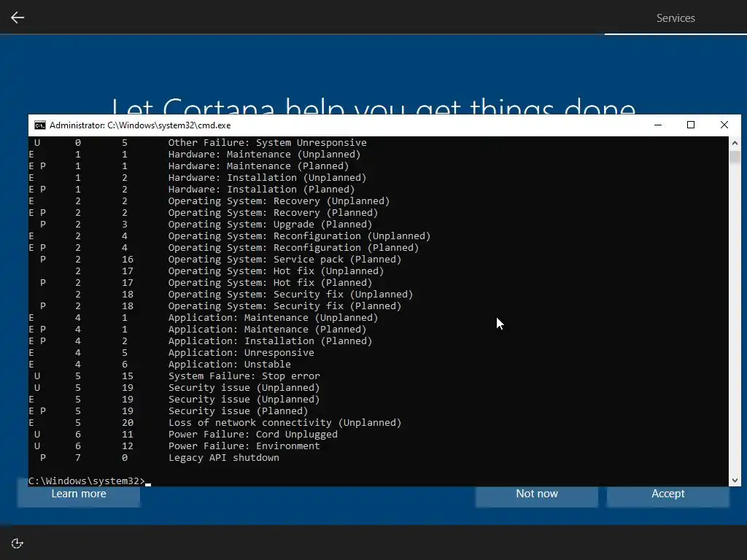Click 'Operating System: Recovery (Planned)' text
Screen dimensions: 747x560
(x=273, y=212)
